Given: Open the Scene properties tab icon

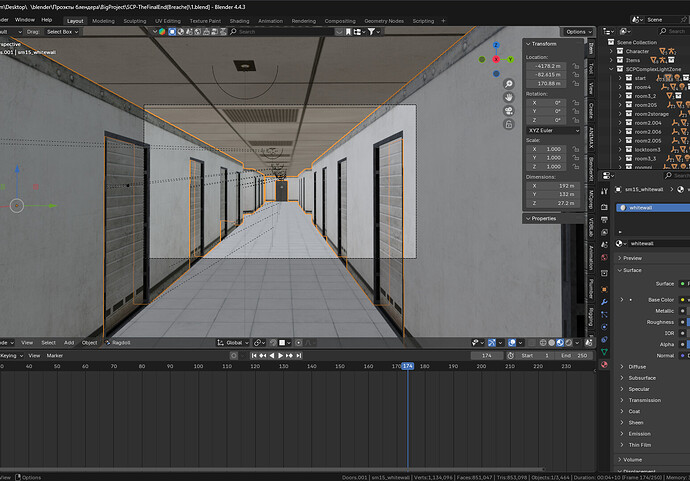Looking at the screenshot, I should coord(604,245).
